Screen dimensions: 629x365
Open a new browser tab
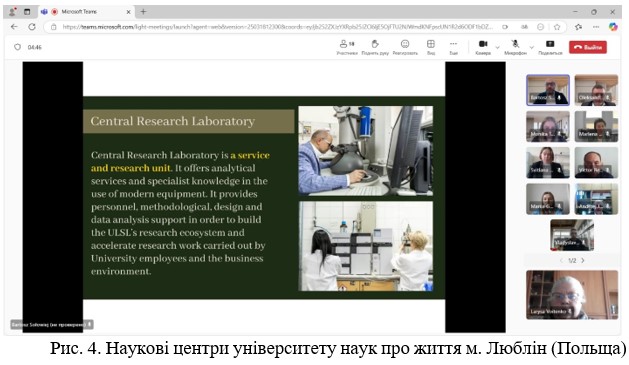click(143, 12)
